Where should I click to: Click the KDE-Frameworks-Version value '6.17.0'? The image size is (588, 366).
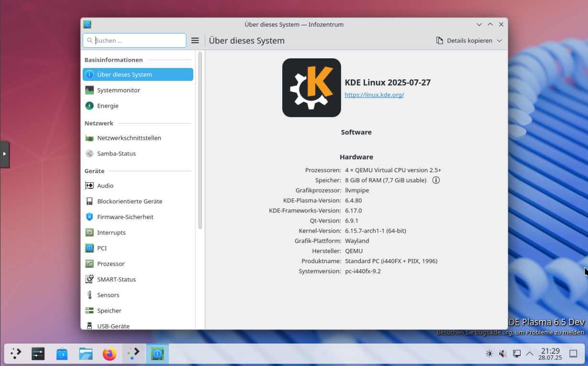tap(354, 211)
